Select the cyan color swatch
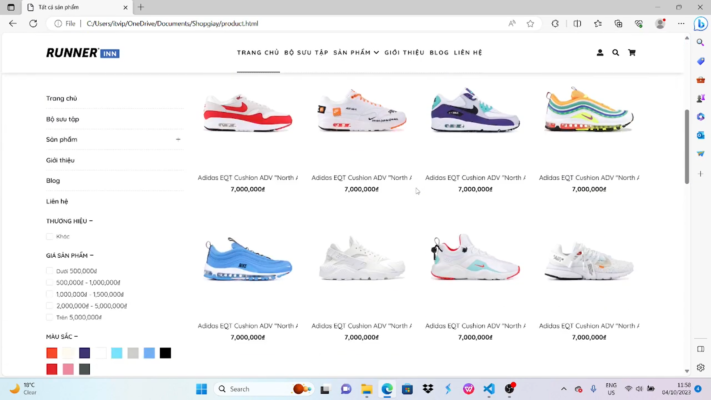 pos(117,353)
